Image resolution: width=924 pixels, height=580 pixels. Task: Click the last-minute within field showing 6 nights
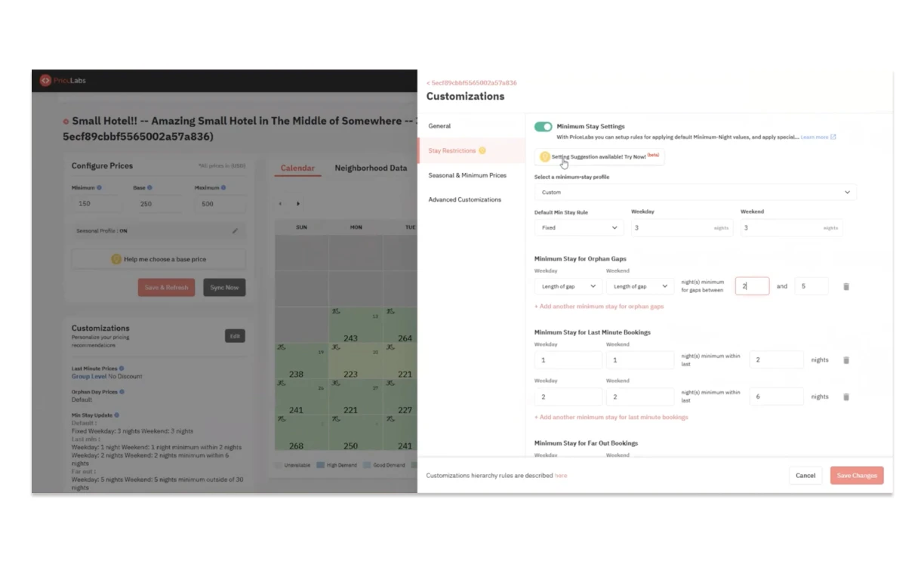[777, 396]
